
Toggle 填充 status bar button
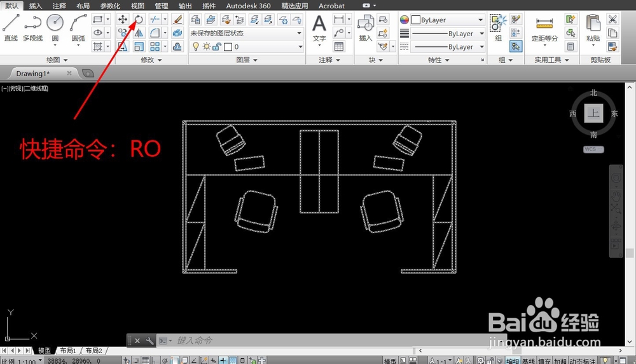point(544,361)
